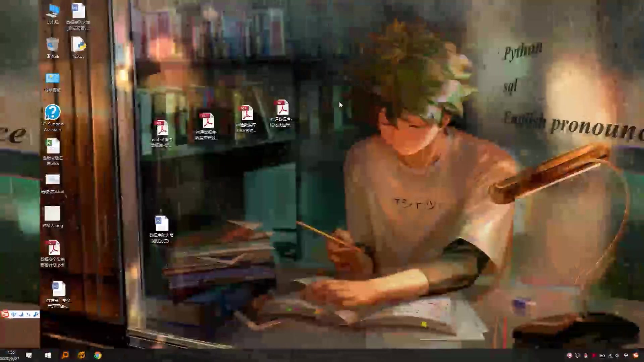Click the volume speaker tray icon
The image size is (644, 362).
click(x=618, y=355)
